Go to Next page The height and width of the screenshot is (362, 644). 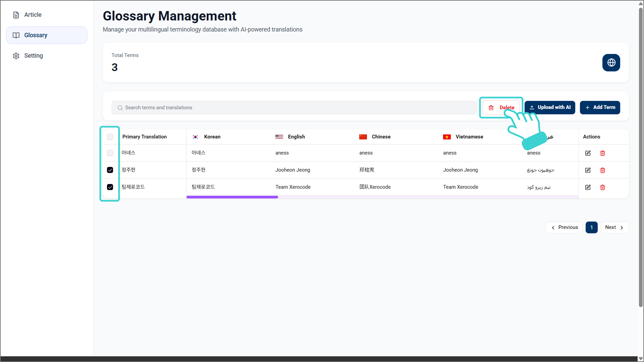(614, 227)
